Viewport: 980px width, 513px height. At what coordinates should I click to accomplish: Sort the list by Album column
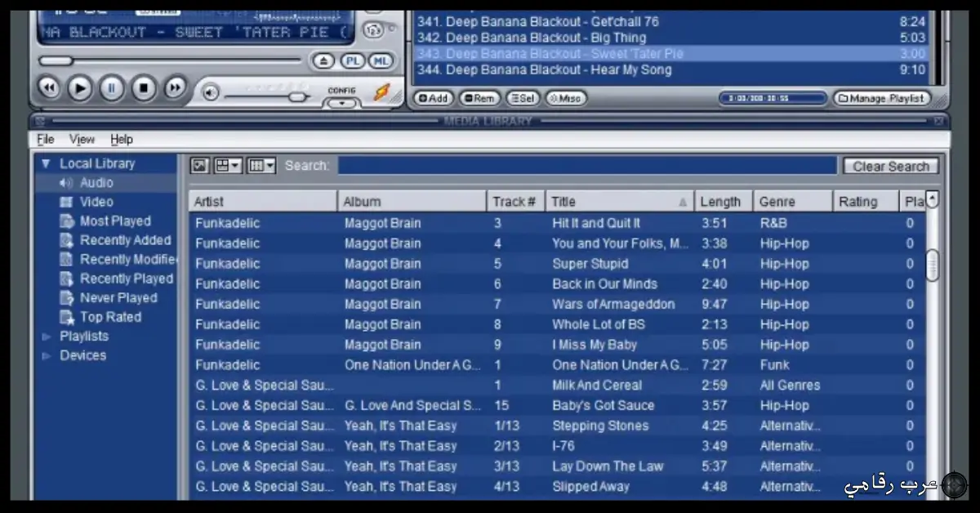pyautogui.click(x=412, y=201)
